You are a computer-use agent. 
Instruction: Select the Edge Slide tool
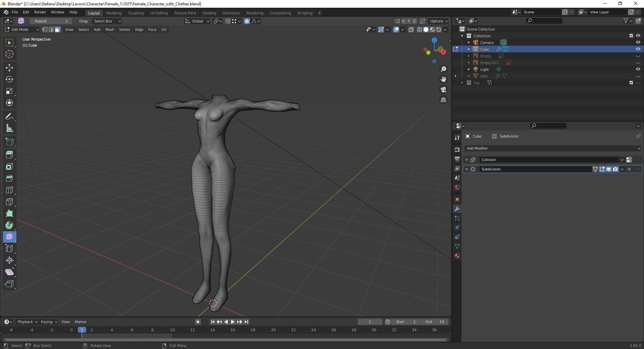click(x=9, y=249)
